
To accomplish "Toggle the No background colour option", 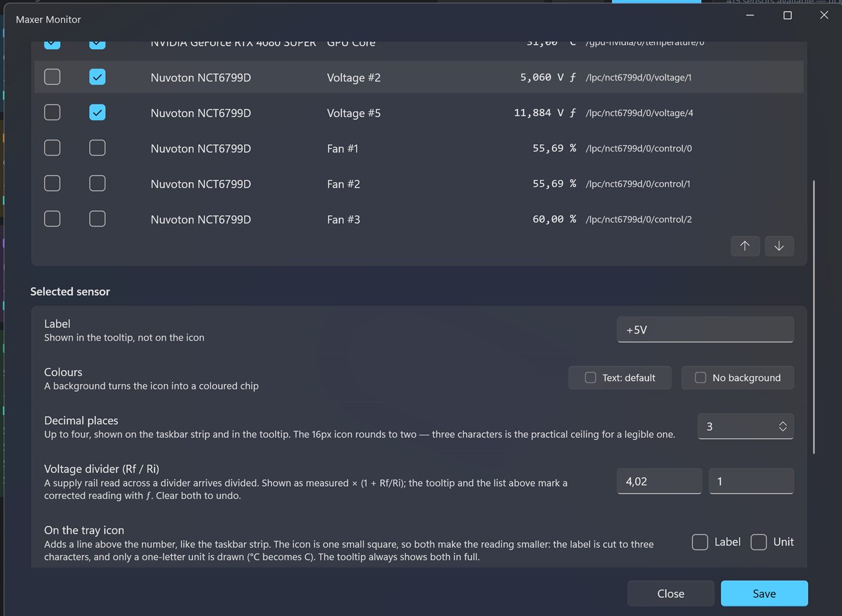I will [737, 377].
